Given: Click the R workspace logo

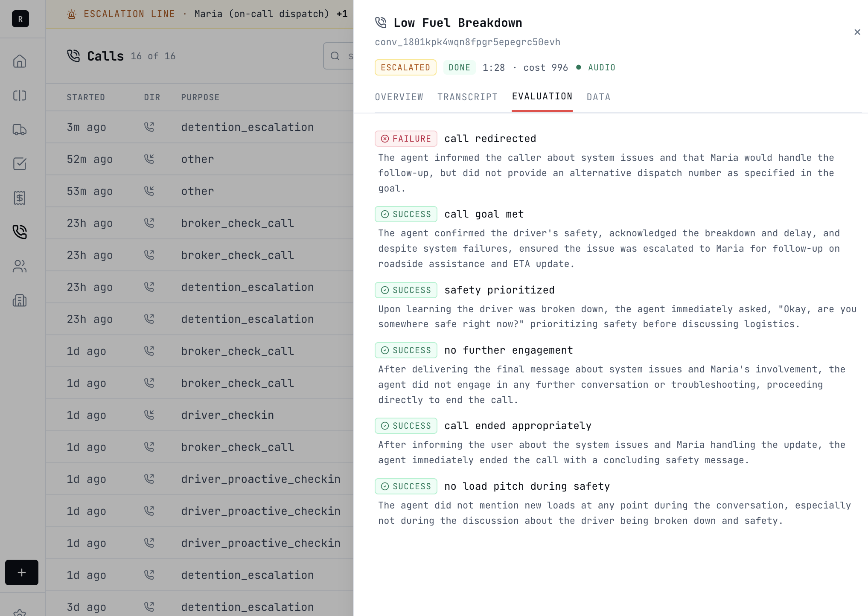Looking at the screenshot, I should (x=20, y=19).
